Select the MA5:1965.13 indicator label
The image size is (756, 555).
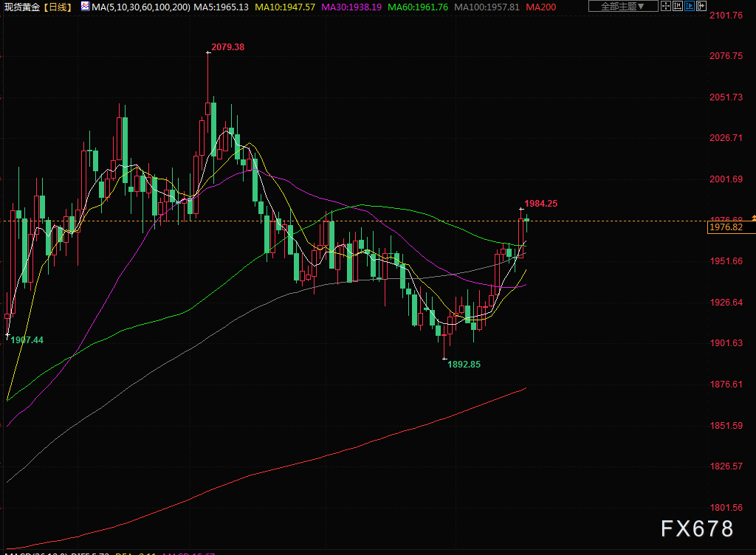[x=221, y=7]
